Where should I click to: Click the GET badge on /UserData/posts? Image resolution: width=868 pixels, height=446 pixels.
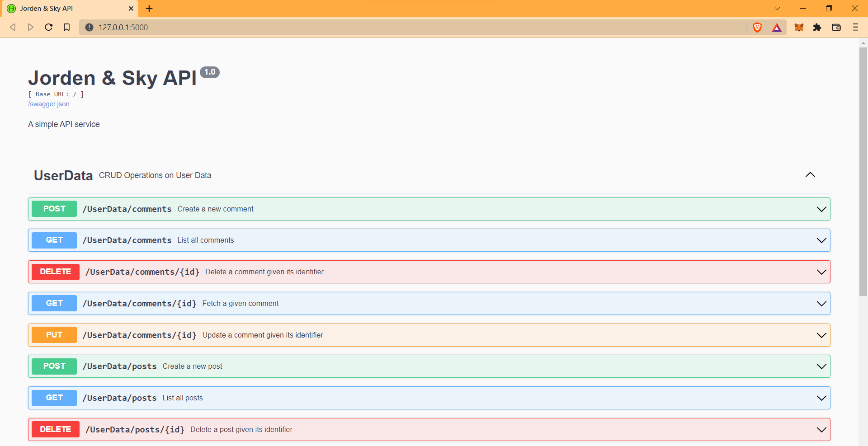point(54,398)
